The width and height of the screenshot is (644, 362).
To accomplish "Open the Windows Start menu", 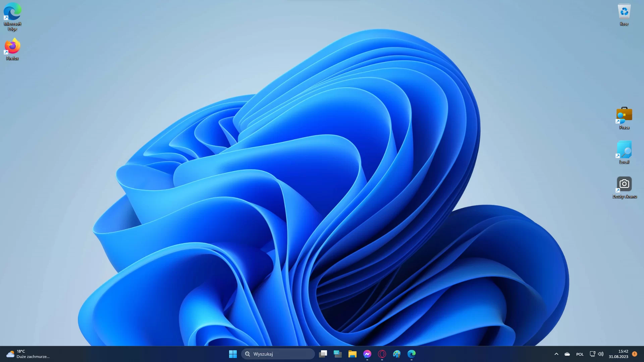I will (x=233, y=354).
